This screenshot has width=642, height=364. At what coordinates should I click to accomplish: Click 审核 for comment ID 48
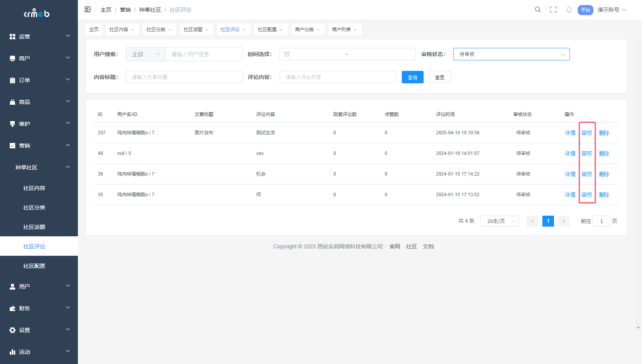(x=587, y=153)
